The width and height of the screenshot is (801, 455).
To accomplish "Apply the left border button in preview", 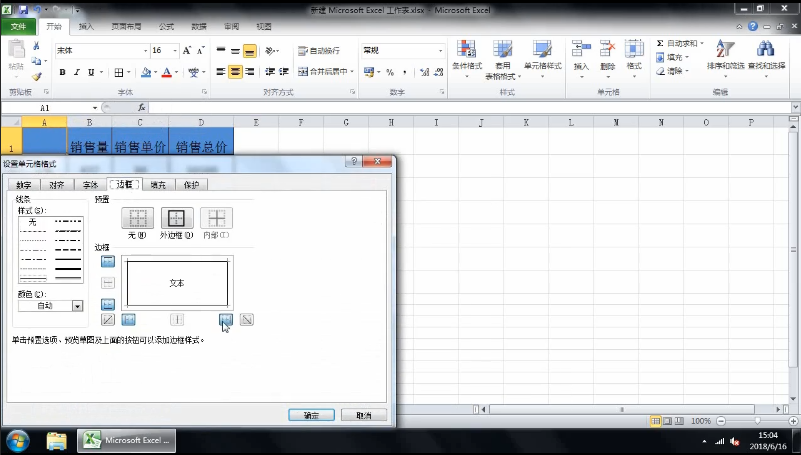I will tap(129, 320).
